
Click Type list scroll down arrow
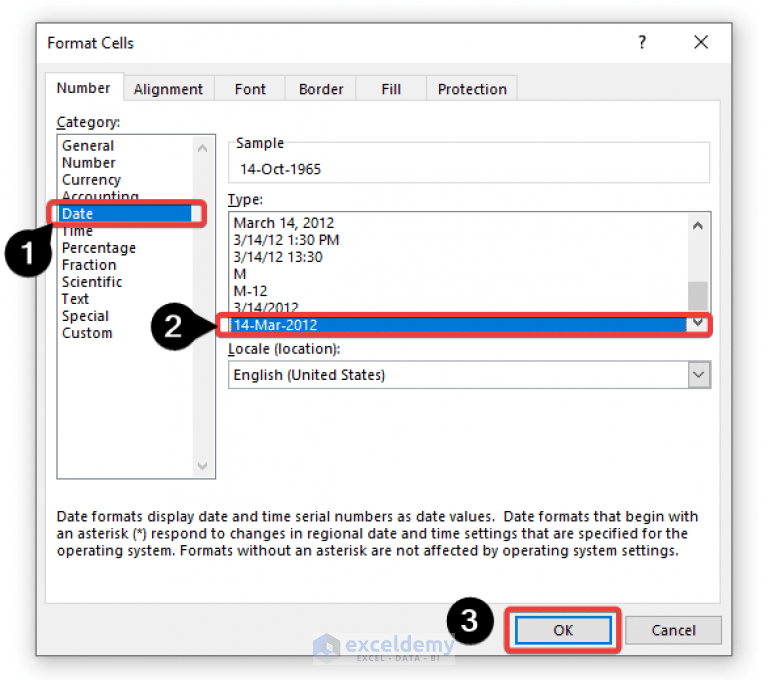pyautogui.click(x=698, y=323)
